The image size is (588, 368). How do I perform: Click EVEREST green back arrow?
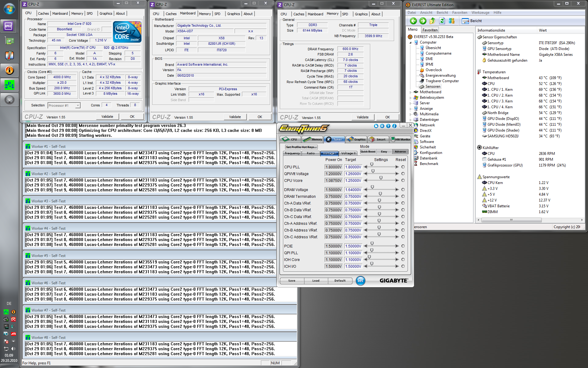[x=413, y=21]
